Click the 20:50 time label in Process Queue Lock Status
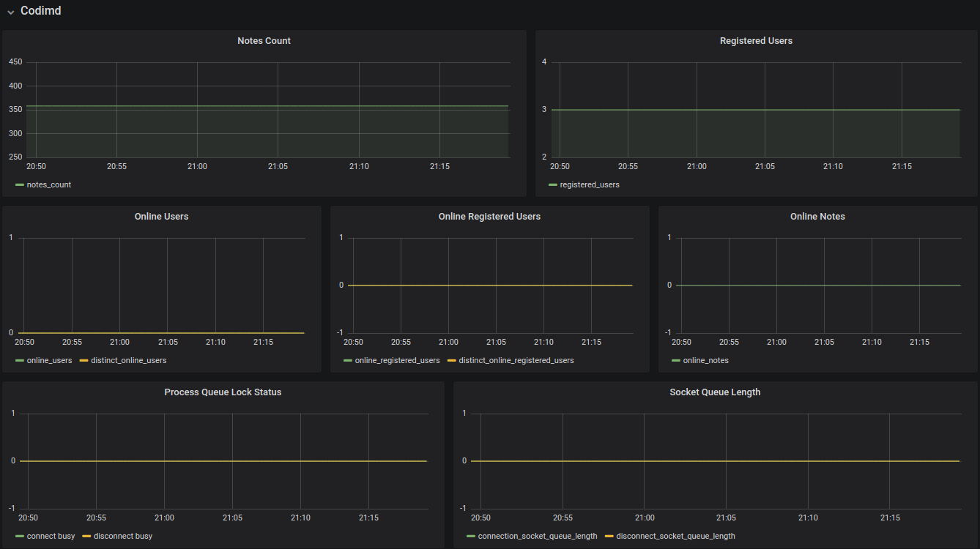 coord(28,518)
